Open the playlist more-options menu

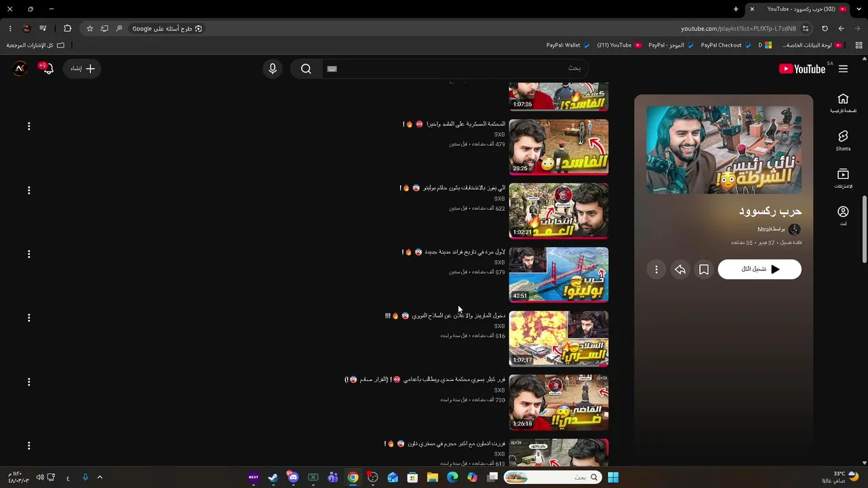[656, 270]
